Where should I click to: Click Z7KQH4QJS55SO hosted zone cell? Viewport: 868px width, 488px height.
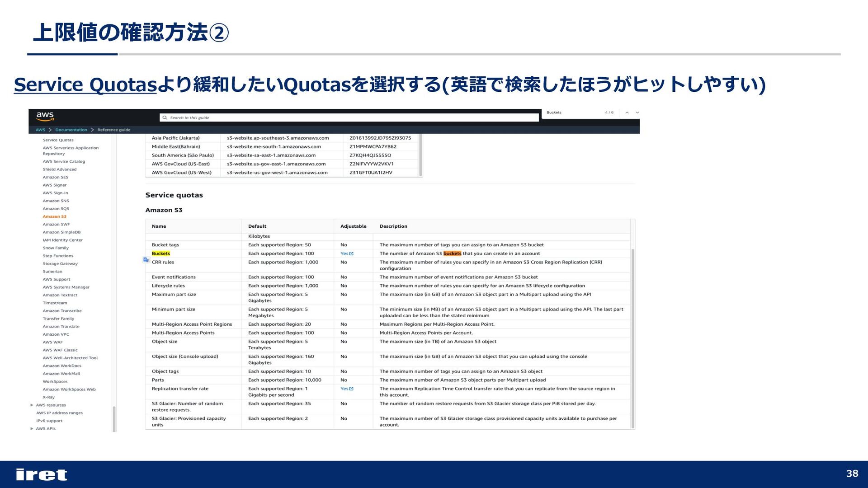click(x=370, y=155)
